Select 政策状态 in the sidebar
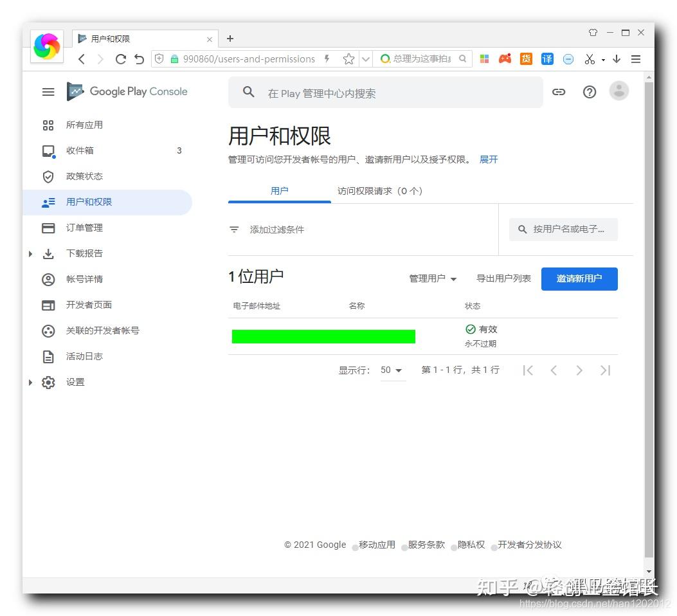This screenshot has height=616, width=677. coord(84,176)
